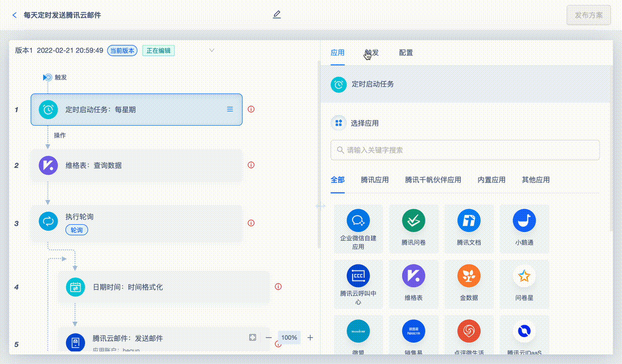
Task: Click the fit-to-screen icon near zoom controls
Action: tap(253, 337)
